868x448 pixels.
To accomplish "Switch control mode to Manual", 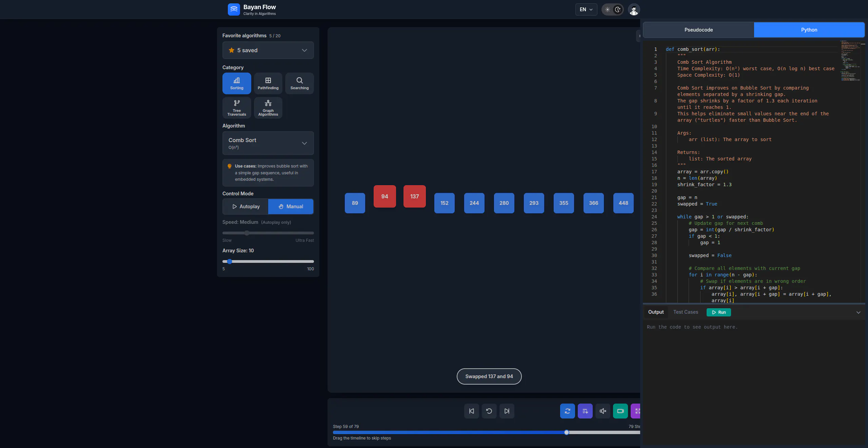I will [x=291, y=207].
